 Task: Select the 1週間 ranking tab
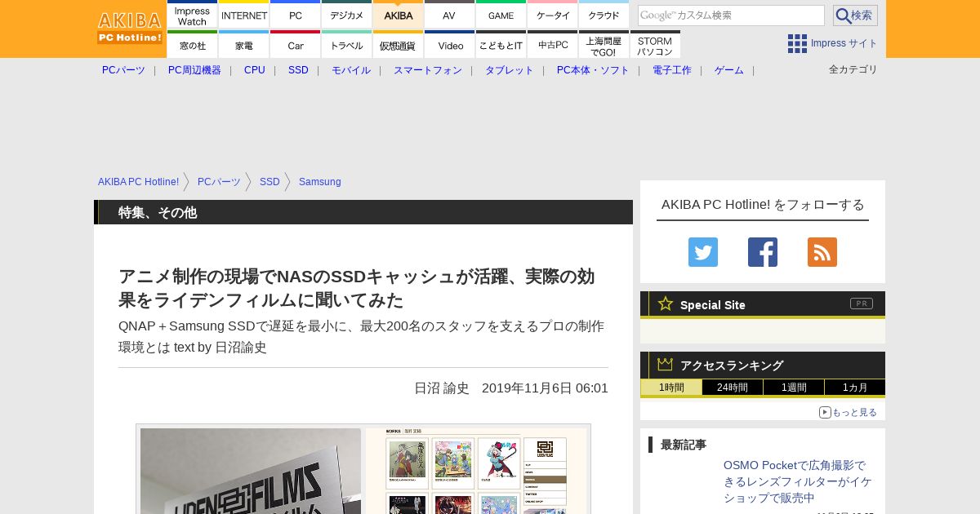tap(794, 388)
